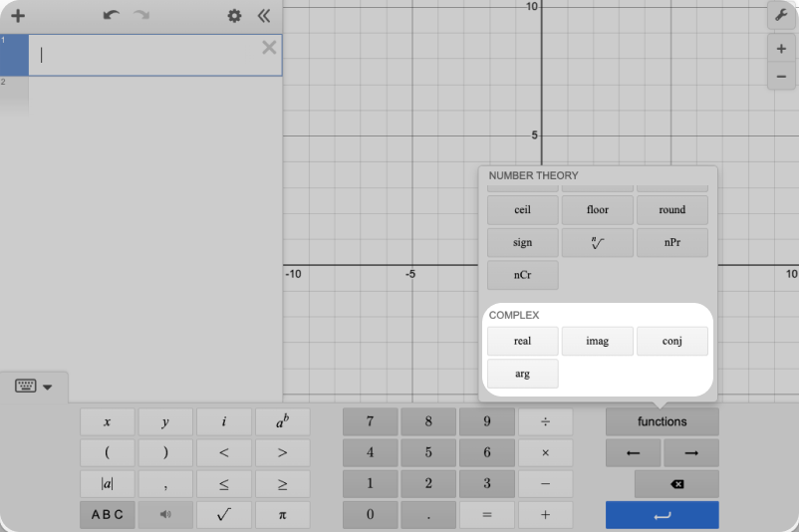Select the floor function
The height and width of the screenshot is (532, 799).
(597, 210)
